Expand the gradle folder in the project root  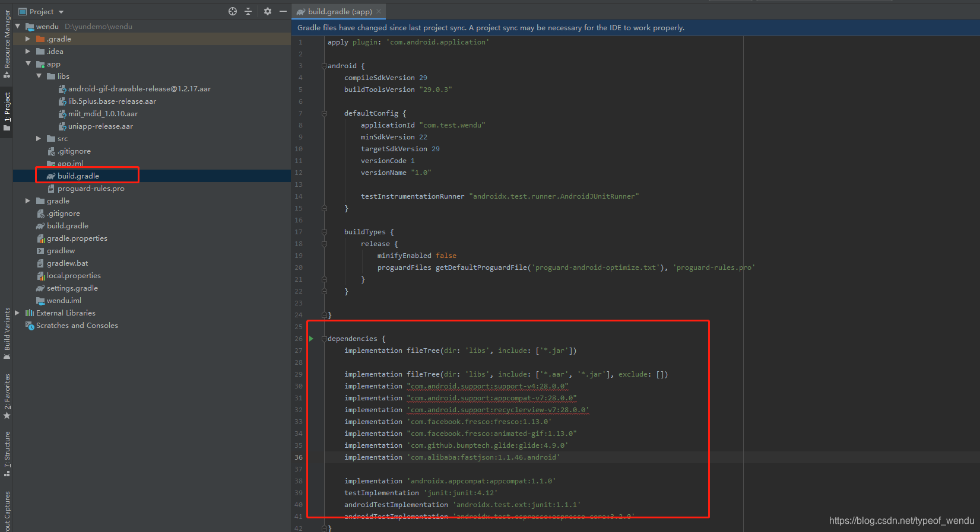tap(28, 200)
